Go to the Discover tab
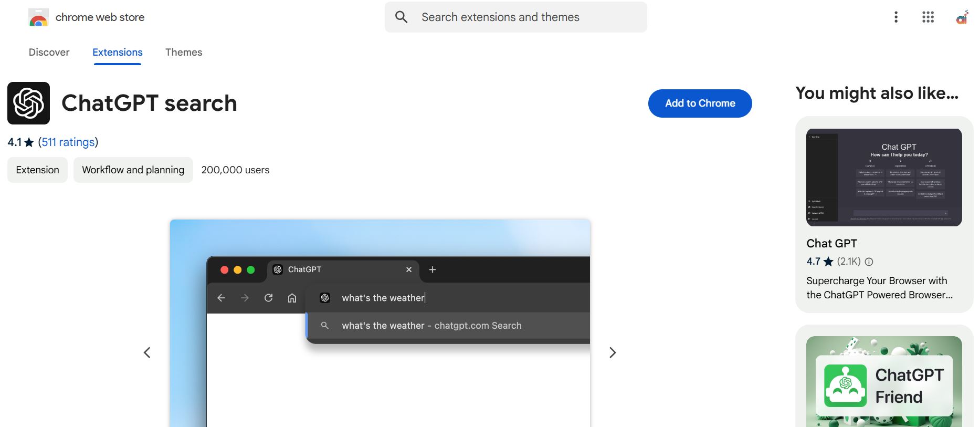The image size is (980, 427). pyautogui.click(x=49, y=52)
